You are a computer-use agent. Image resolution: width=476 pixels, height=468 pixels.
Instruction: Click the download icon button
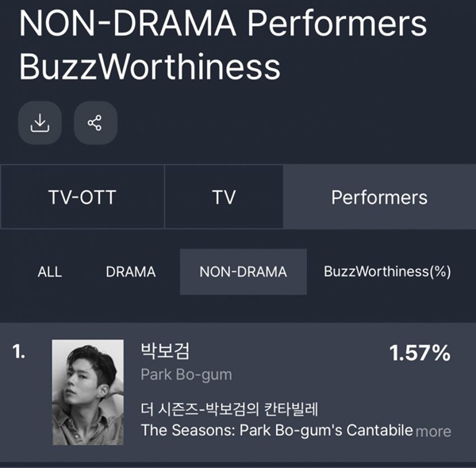point(40,123)
